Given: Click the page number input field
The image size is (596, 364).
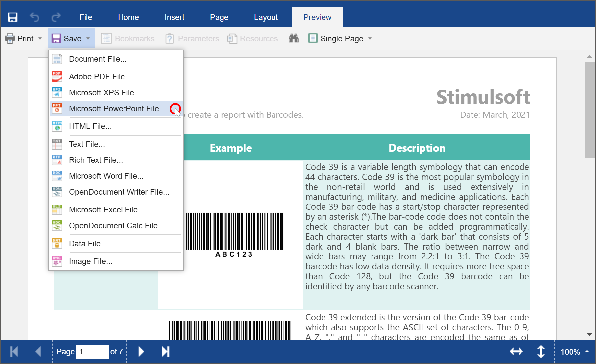Looking at the screenshot, I should point(92,352).
